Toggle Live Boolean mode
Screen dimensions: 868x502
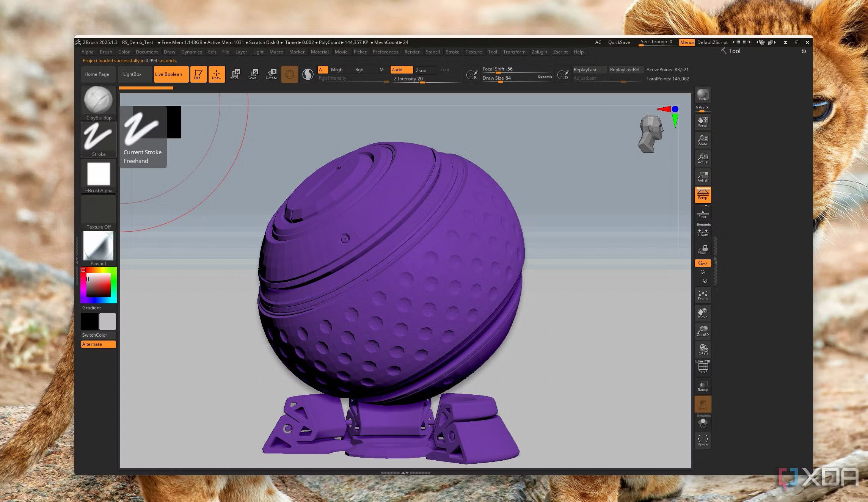[x=171, y=74]
